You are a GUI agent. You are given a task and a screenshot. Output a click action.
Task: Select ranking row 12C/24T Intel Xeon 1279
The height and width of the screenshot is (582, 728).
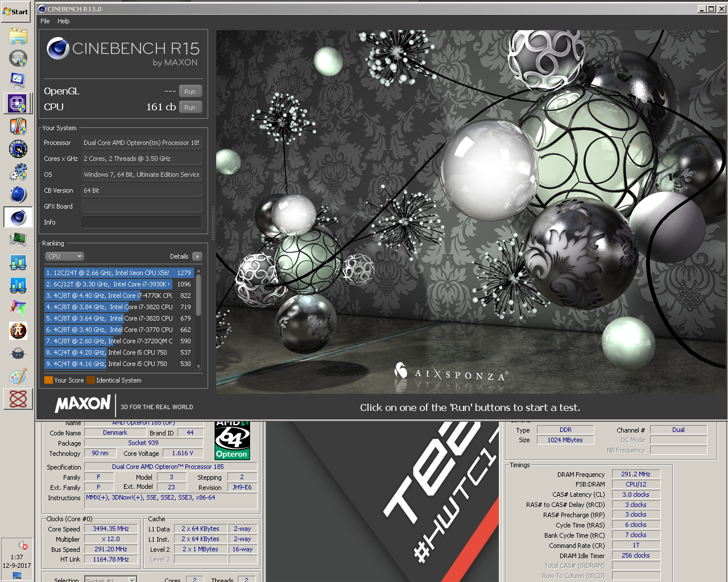(x=119, y=273)
